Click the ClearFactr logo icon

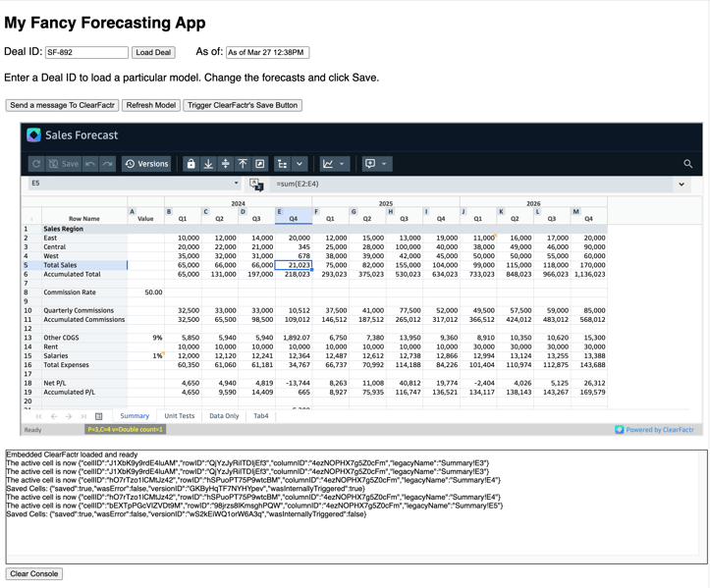point(33,134)
